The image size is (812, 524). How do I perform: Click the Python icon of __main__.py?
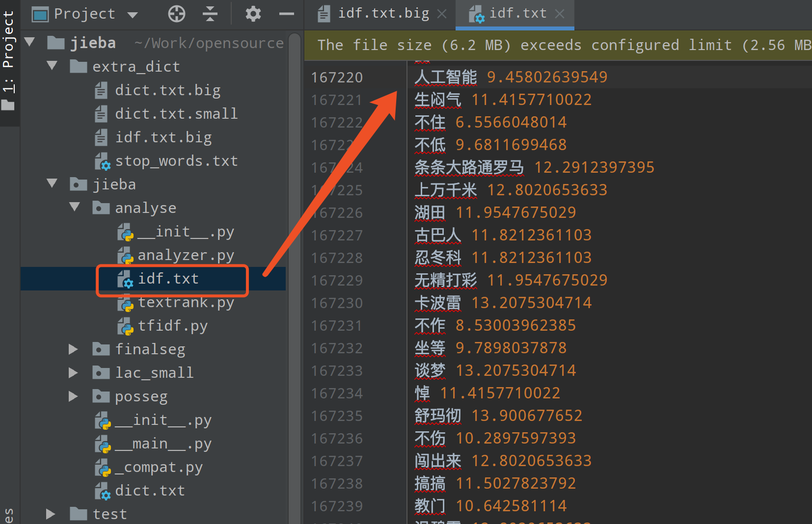103,444
